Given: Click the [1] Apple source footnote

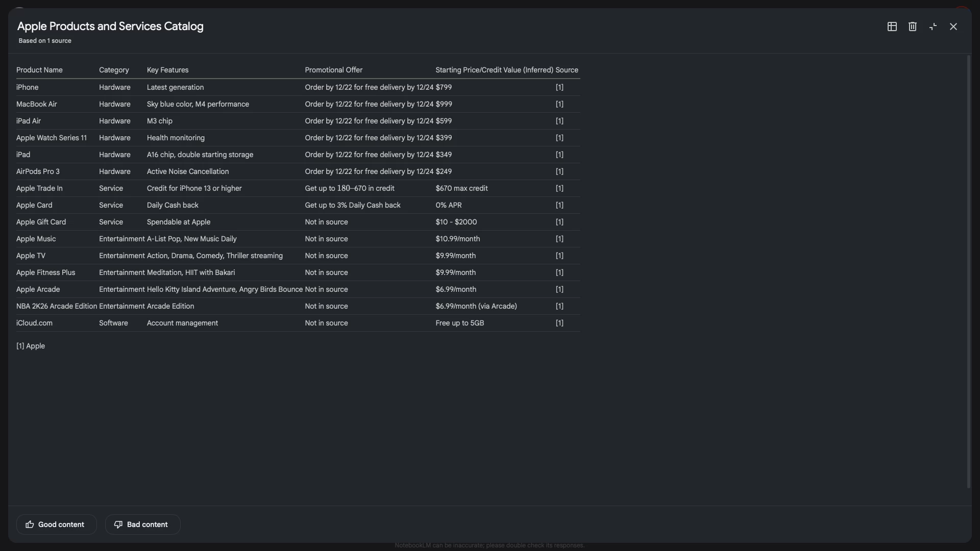Looking at the screenshot, I should click(31, 346).
